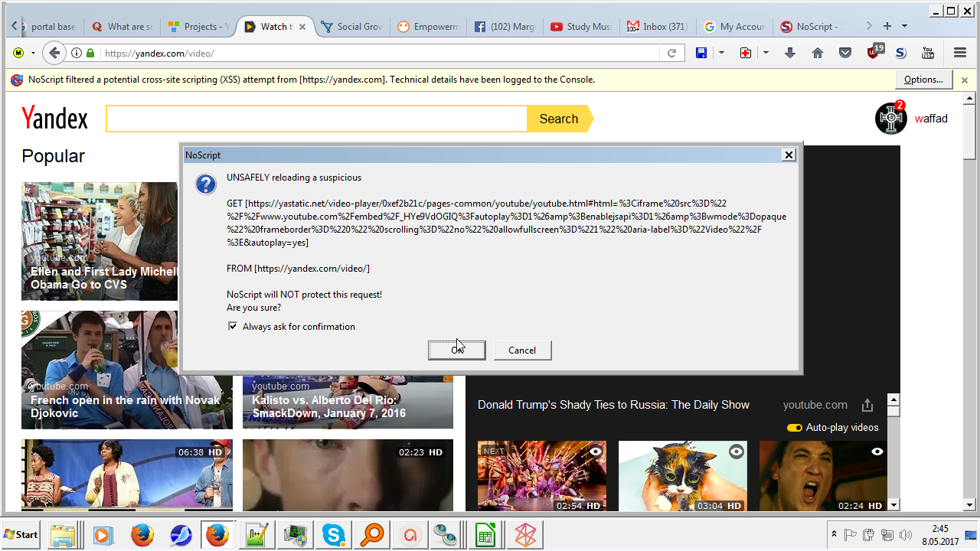The image size is (980, 551).
Task: Switch to the My Account Google tab
Action: point(734,27)
